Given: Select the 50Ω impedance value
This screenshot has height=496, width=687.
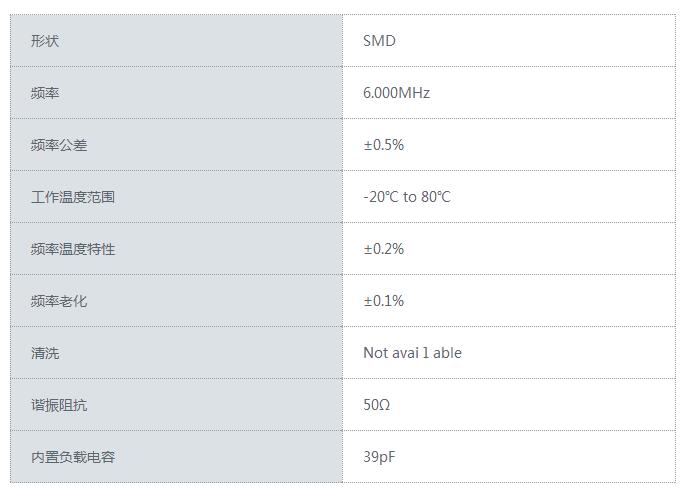Looking at the screenshot, I should tap(376, 405).
